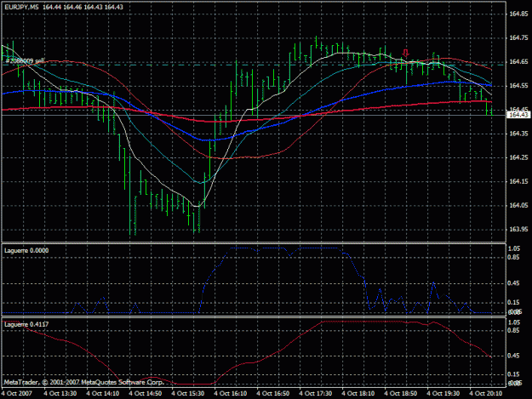Click the '4 Oct 14:50' time axis label
The width and height of the screenshot is (532, 399).
146,394
